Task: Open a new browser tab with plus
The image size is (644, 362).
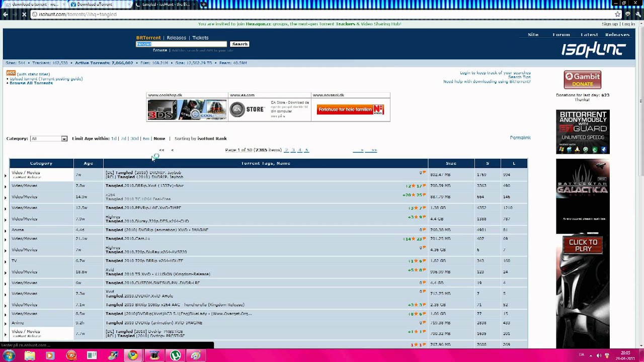Action: coord(203,5)
